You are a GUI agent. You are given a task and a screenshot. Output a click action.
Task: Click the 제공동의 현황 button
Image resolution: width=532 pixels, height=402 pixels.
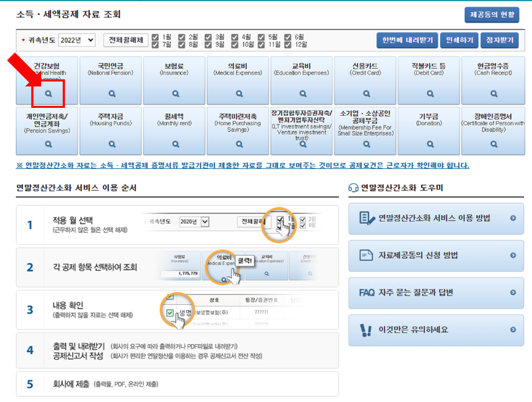coord(492,15)
